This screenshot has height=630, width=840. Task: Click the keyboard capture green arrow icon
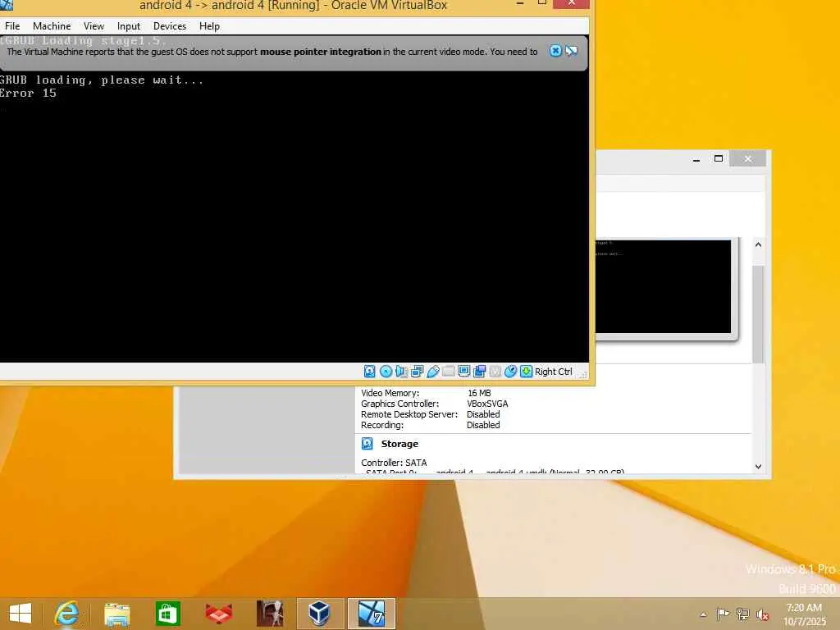click(526, 372)
